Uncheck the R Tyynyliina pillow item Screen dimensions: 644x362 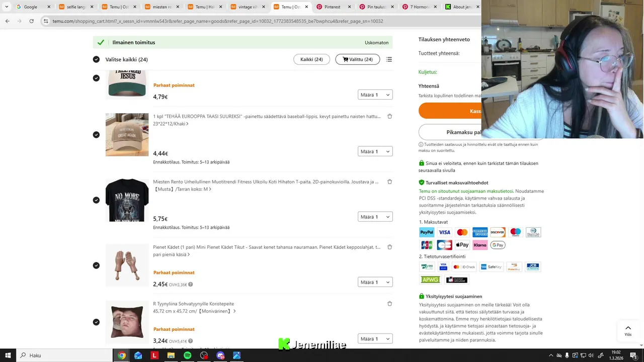96,322
